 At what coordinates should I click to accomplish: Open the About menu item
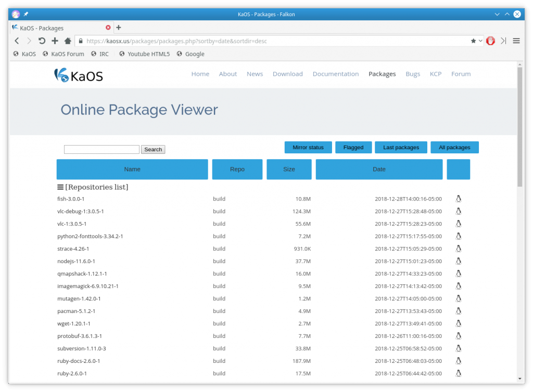click(228, 74)
